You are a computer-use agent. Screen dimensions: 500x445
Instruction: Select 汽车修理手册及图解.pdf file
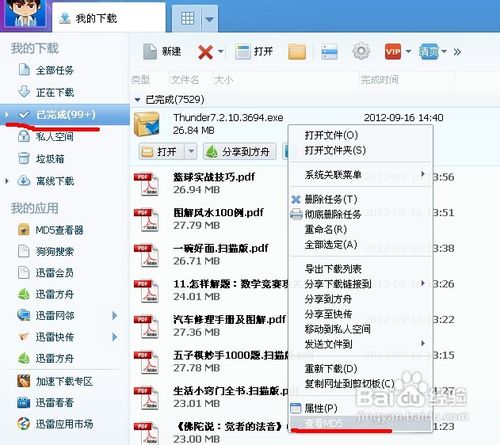[x=229, y=319]
